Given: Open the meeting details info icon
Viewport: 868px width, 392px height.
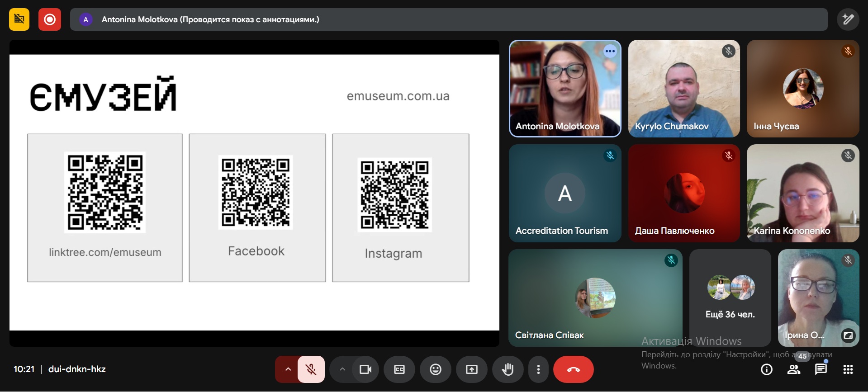Looking at the screenshot, I should pos(767,369).
